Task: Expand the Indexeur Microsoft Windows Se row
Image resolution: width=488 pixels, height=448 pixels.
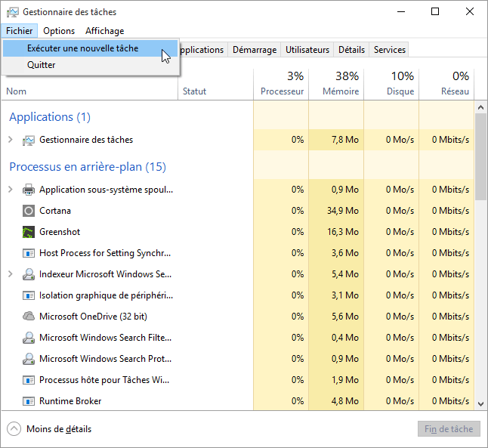Action: click(x=11, y=274)
